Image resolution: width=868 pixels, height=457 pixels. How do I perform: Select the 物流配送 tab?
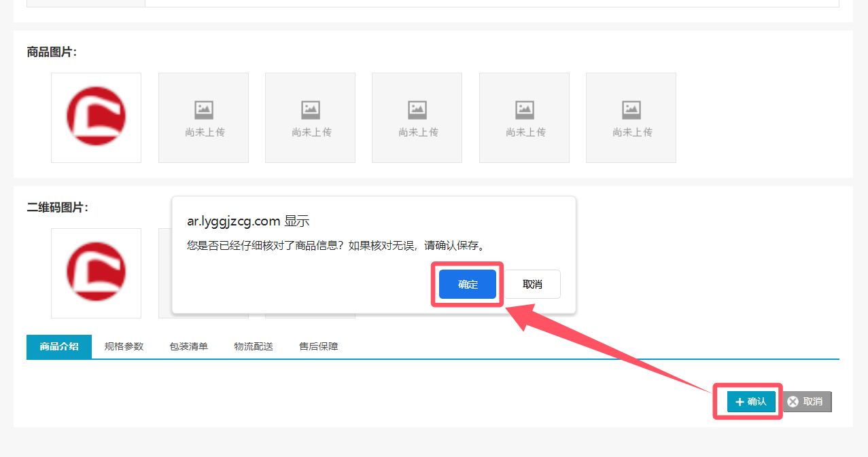click(x=254, y=346)
